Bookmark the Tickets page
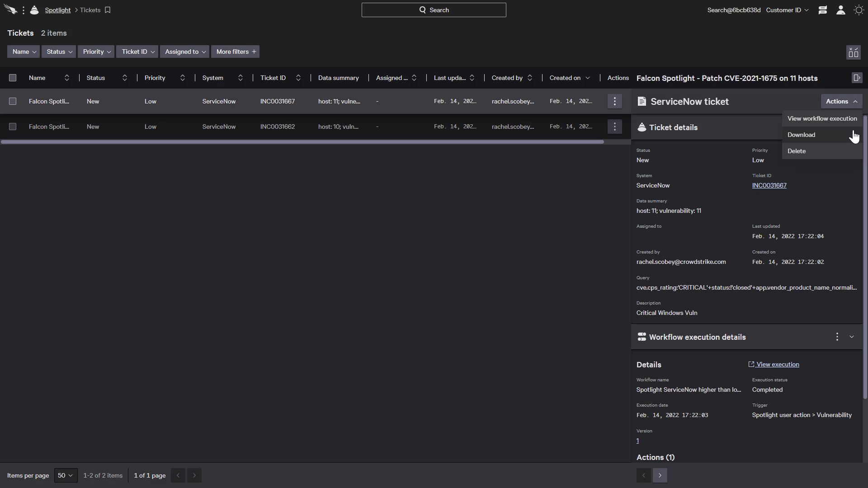 point(108,10)
